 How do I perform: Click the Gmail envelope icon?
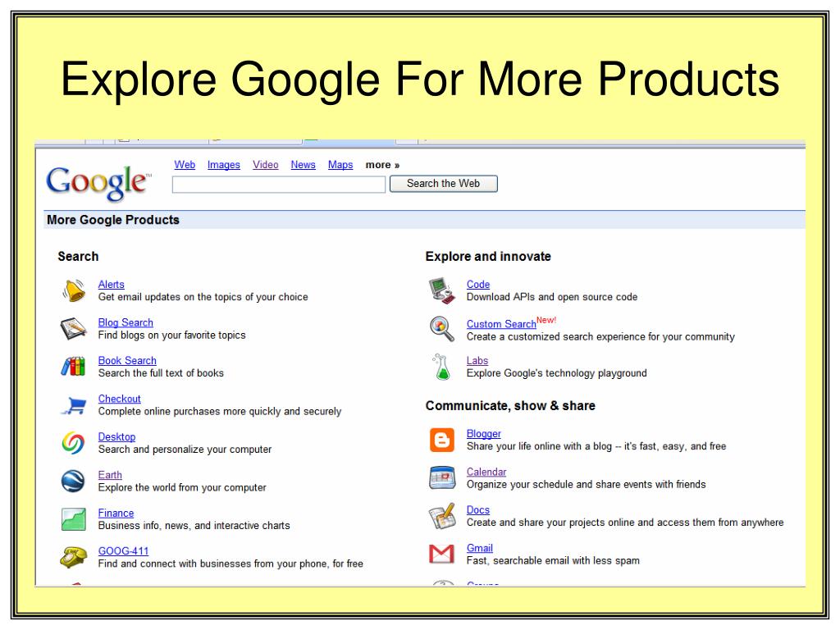tap(442, 554)
